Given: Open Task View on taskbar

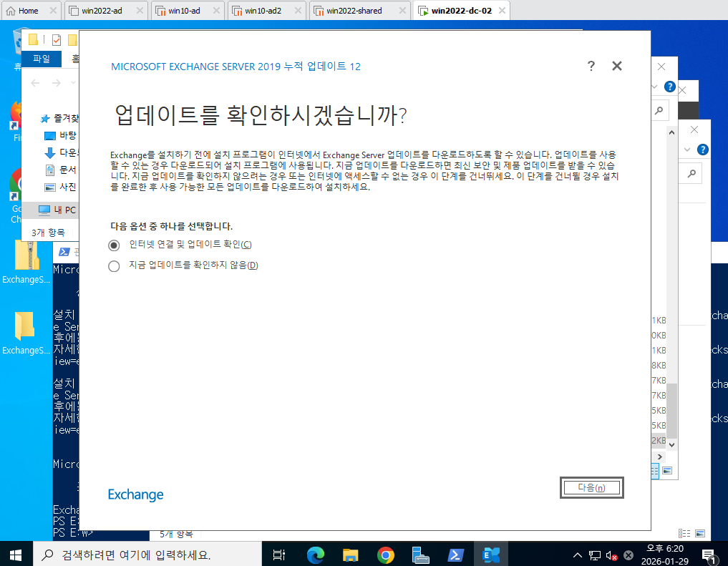Looking at the screenshot, I should tap(279, 555).
